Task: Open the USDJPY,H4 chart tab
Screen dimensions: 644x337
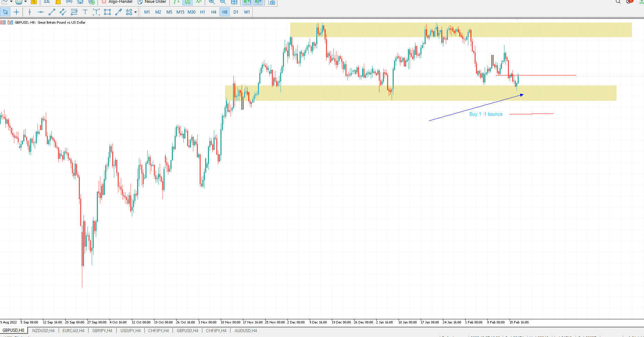Action: click(x=131, y=331)
